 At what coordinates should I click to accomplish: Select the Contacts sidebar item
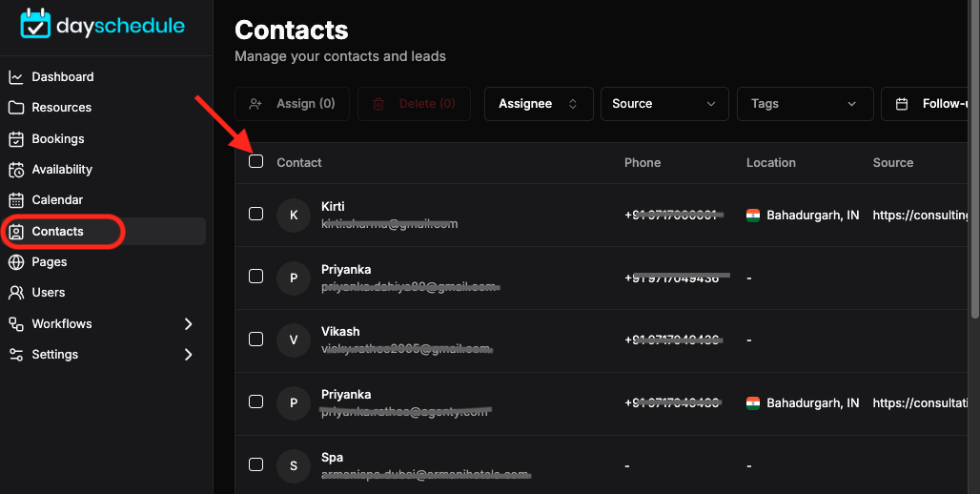[x=103, y=232]
